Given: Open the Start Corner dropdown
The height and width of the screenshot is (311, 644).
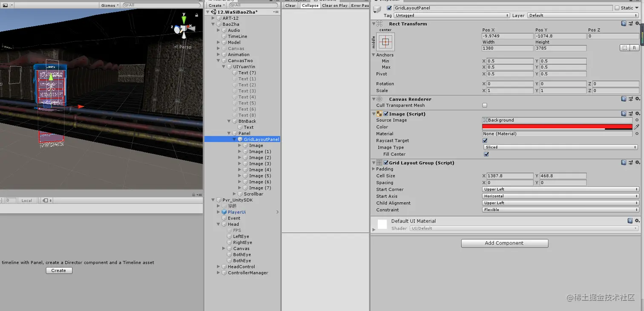Looking at the screenshot, I should (561, 189).
